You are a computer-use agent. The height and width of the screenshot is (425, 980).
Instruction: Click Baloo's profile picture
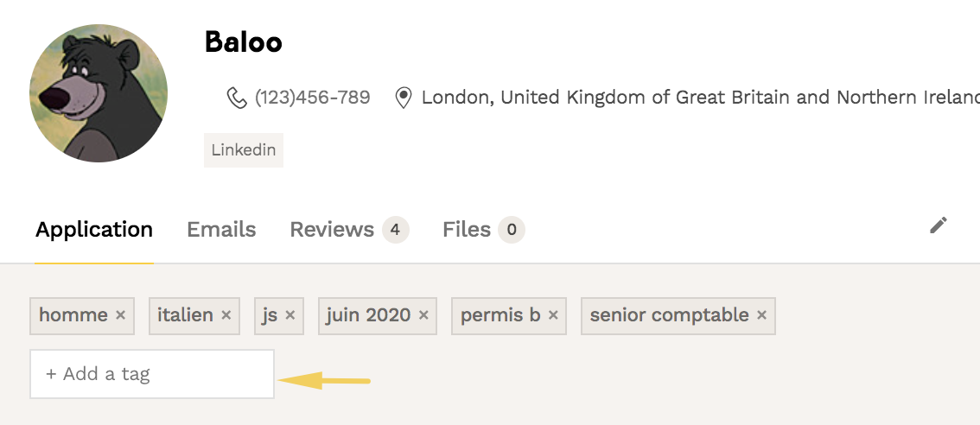click(99, 93)
